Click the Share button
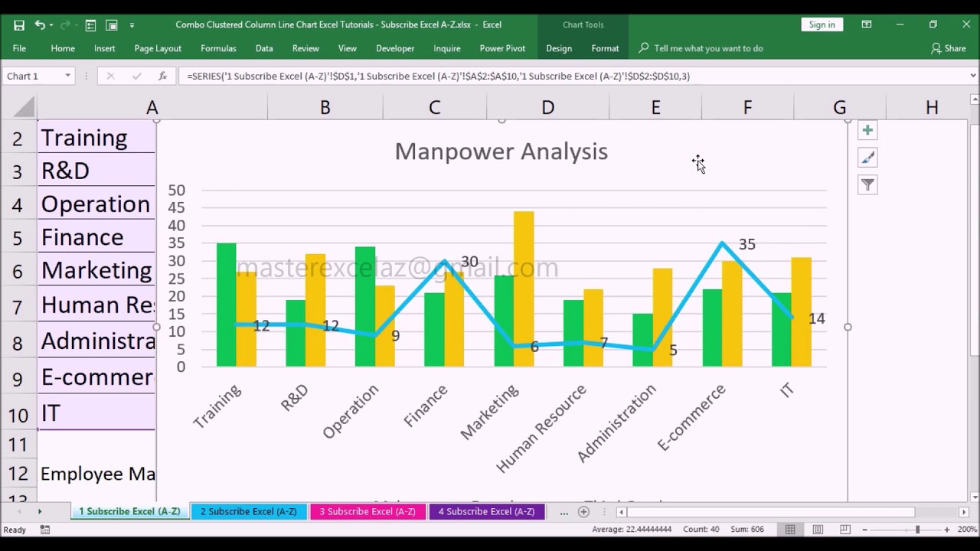The image size is (980, 551). 948,48
